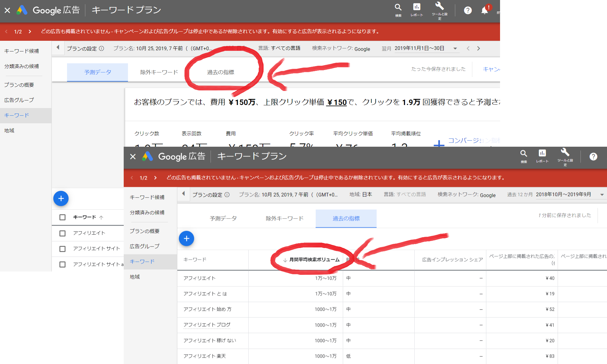Click info icon beside プランの設定 in lower window

[227, 195]
